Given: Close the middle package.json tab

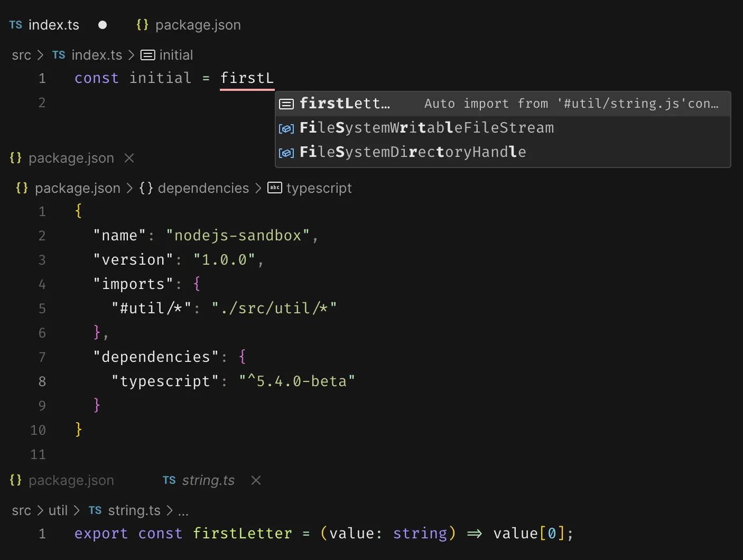Looking at the screenshot, I should [x=129, y=158].
